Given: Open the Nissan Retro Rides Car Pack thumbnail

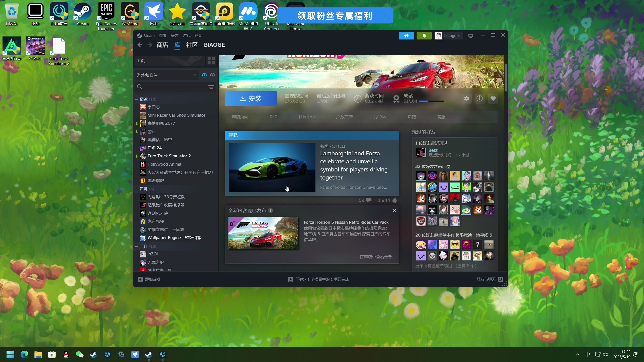Looking at the screenshot, I should (x=263, y=233).
